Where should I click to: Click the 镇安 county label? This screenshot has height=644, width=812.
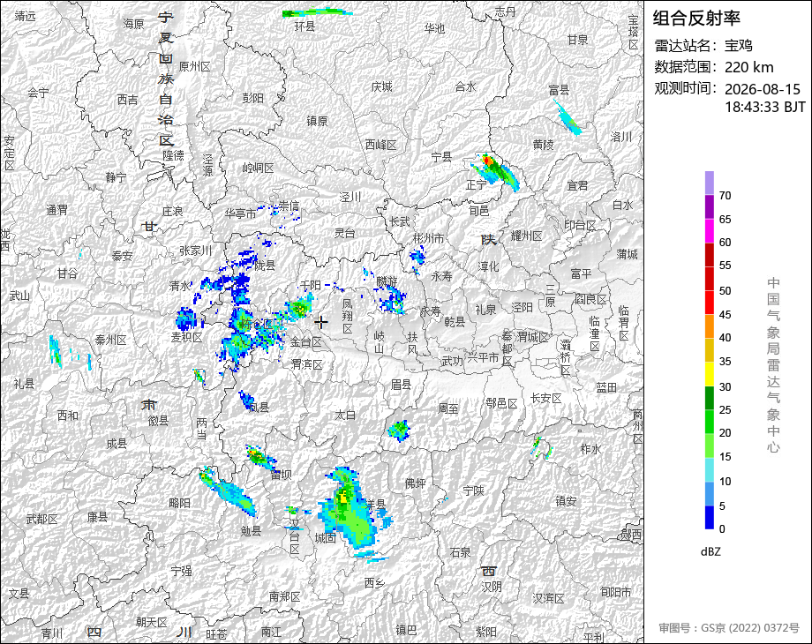[x=566, y=500]
